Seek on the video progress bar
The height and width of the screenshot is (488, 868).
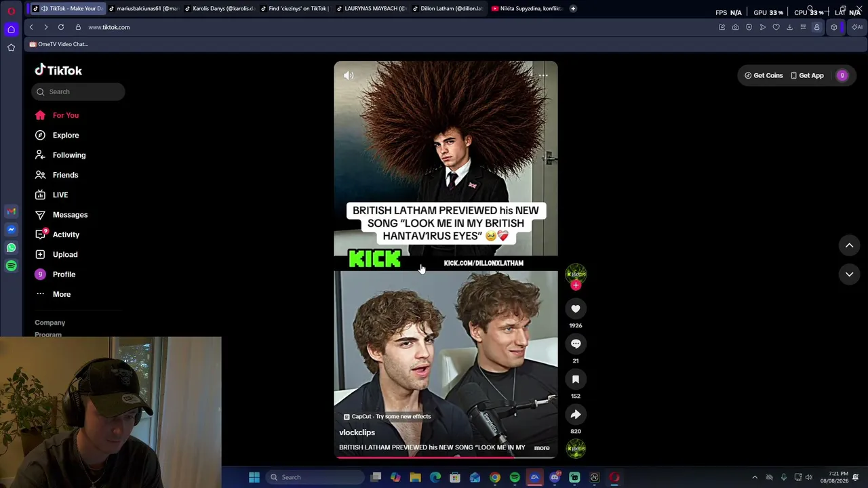446,457
